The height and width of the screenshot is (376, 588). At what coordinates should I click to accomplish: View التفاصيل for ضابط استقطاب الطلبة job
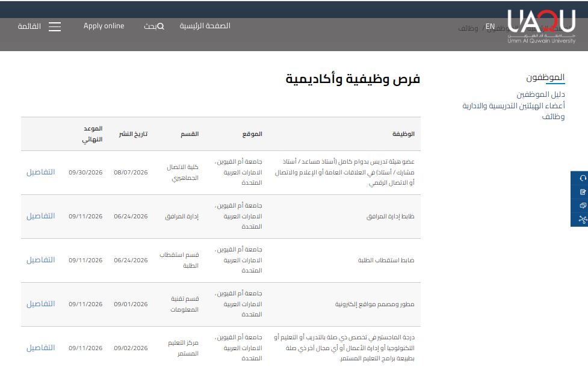click(x=40, y=260)
